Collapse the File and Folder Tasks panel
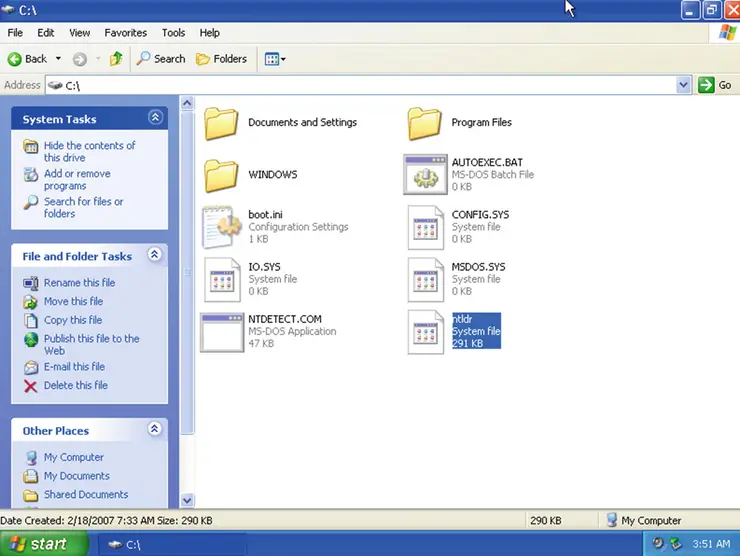This screenshot has width=740, height=556. 155,255
